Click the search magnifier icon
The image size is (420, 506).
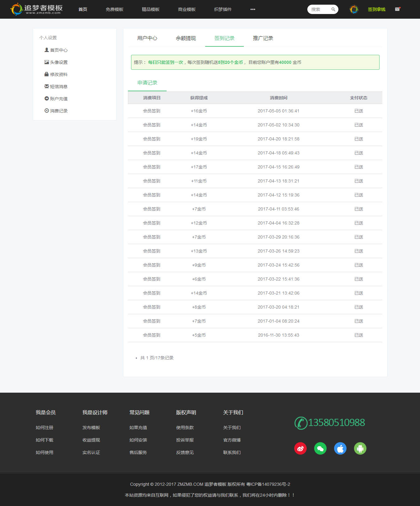coord(333,9)
